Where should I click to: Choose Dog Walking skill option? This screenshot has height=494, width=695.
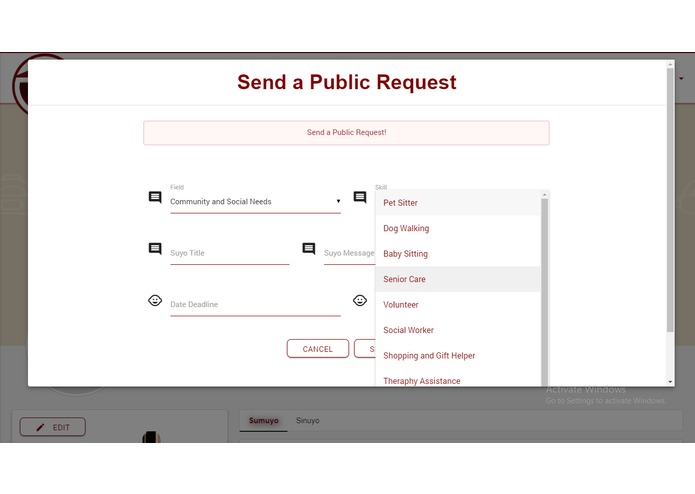(x=458, y=228)
